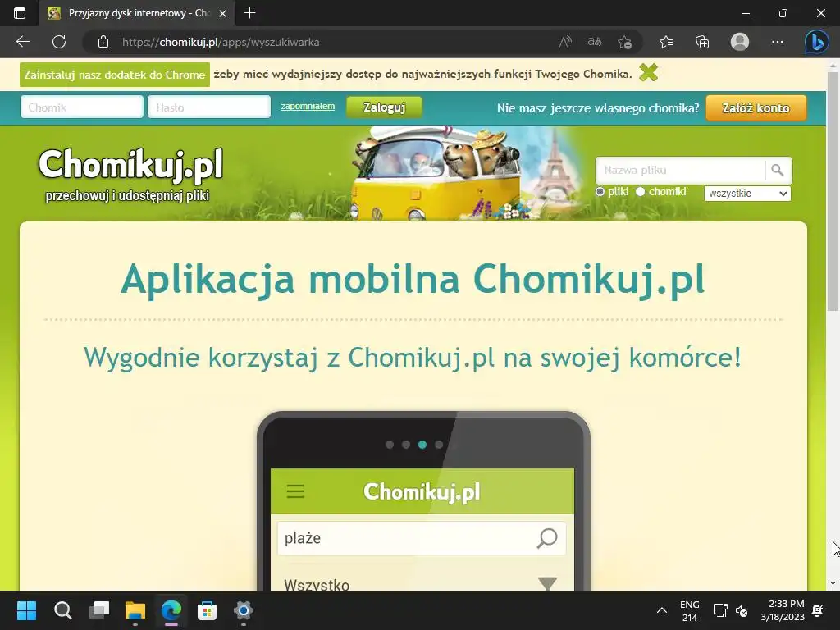Screen dimensions: 840x630
Task: Close the Przyjazny dysk internetowy tab
Action: (x=223, y=13)
